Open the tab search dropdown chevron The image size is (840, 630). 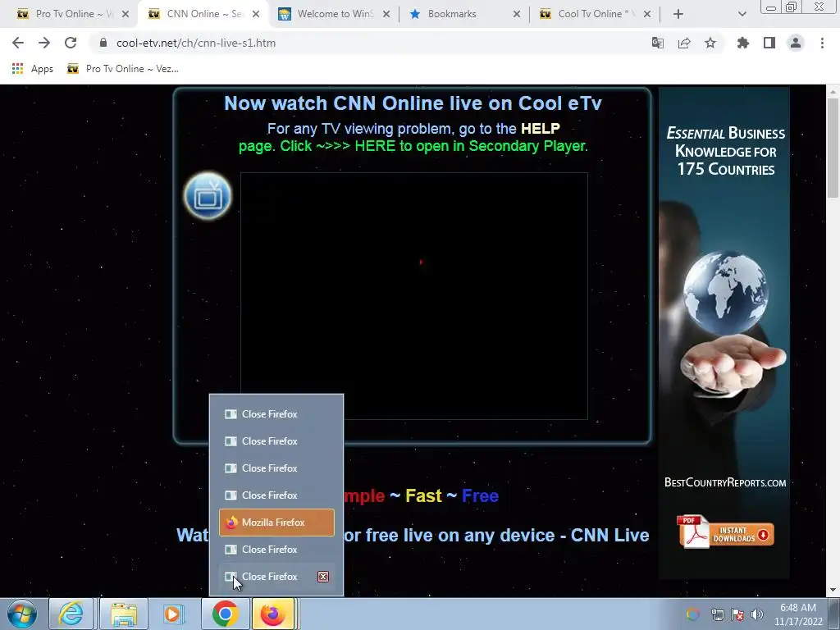[742, 14]
